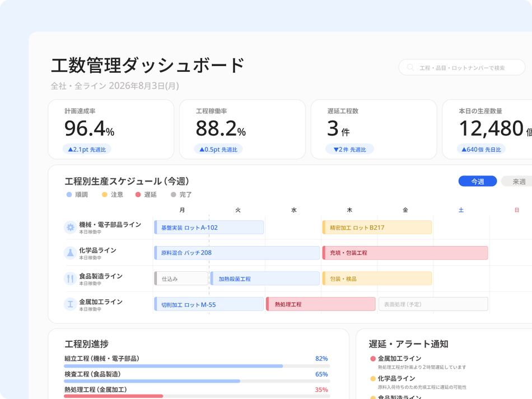Viewport: 532px width, 399px height.
Task: Click the 工程別進捗 section heading
Action: pyautogui.click(x=86, y=344)
